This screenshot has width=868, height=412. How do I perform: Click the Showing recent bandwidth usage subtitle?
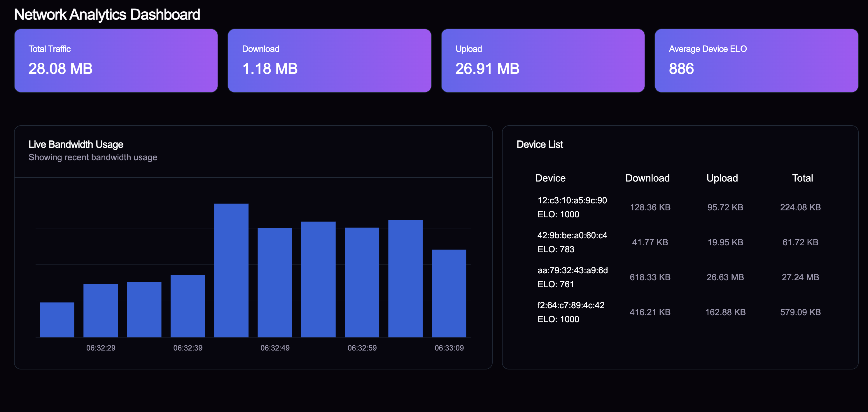click(x=92, y=157)
